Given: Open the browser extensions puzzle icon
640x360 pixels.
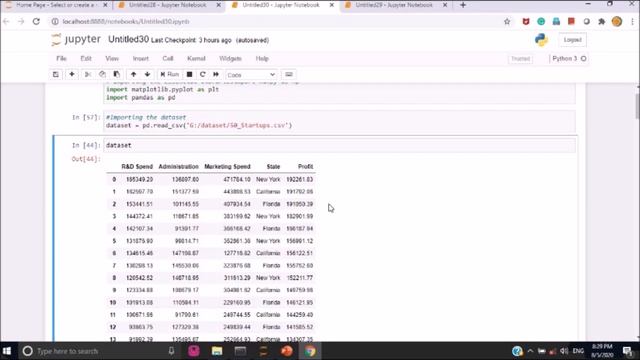Looking at the screenshot, I should point(602,22).
